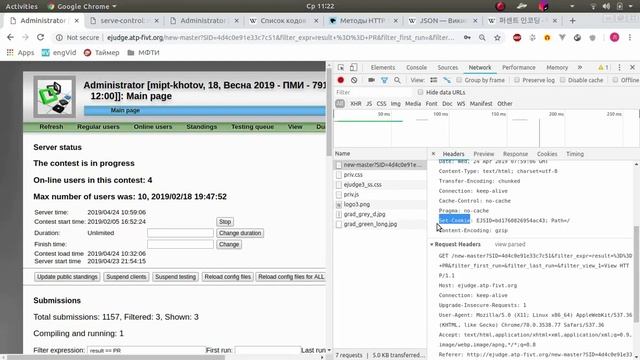Switch to the Console tab
Image resolution: width=640 pixels, height=360 pixels.
click(416, 67)
